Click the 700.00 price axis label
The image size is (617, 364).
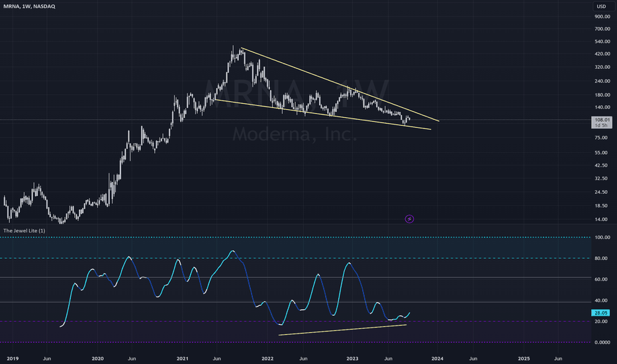coord(602,28)
